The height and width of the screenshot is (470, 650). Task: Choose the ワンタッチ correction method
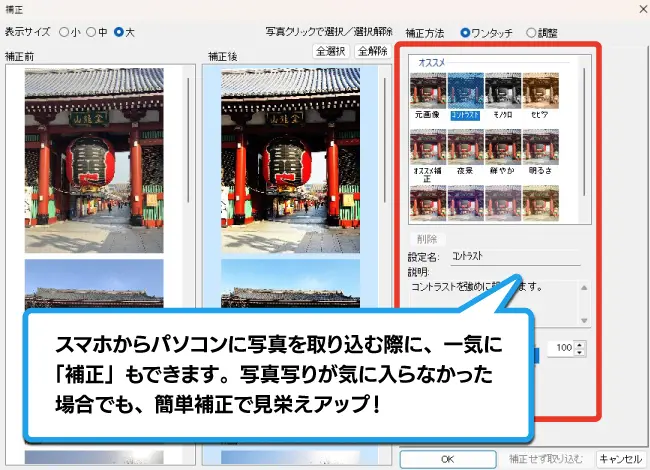click(x=465, y=32)
